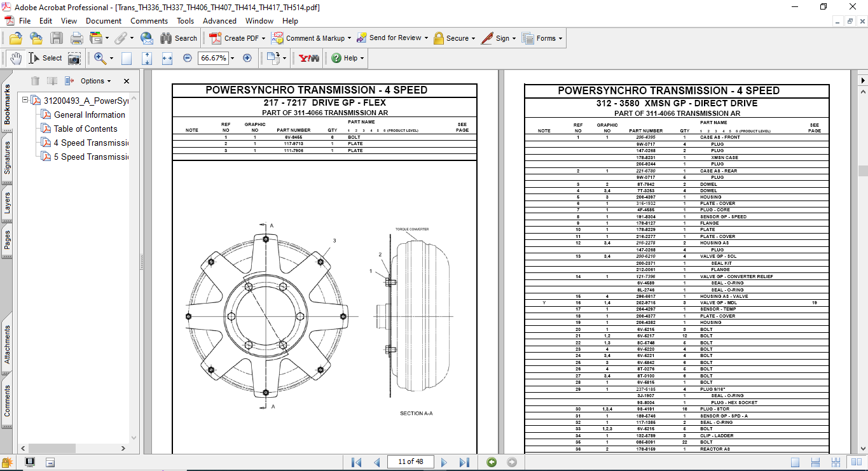868x471 pixels.
Task: Open the zoom percentage dropdown arrow
Action: point(232,58)
